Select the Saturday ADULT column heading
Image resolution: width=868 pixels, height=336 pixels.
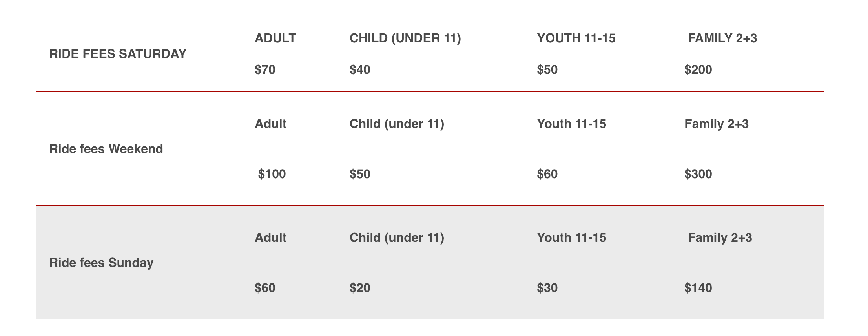[x=275, y=38]
